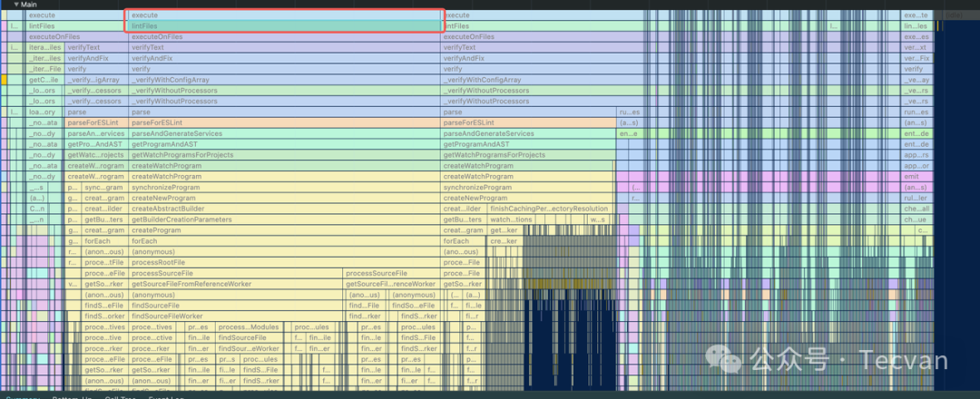Select the 'getC...ile' call frame

[x=45, y=80]
